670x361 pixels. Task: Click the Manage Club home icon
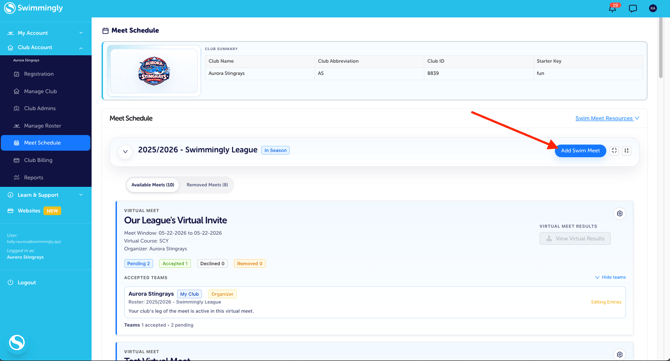pos(16,91)
